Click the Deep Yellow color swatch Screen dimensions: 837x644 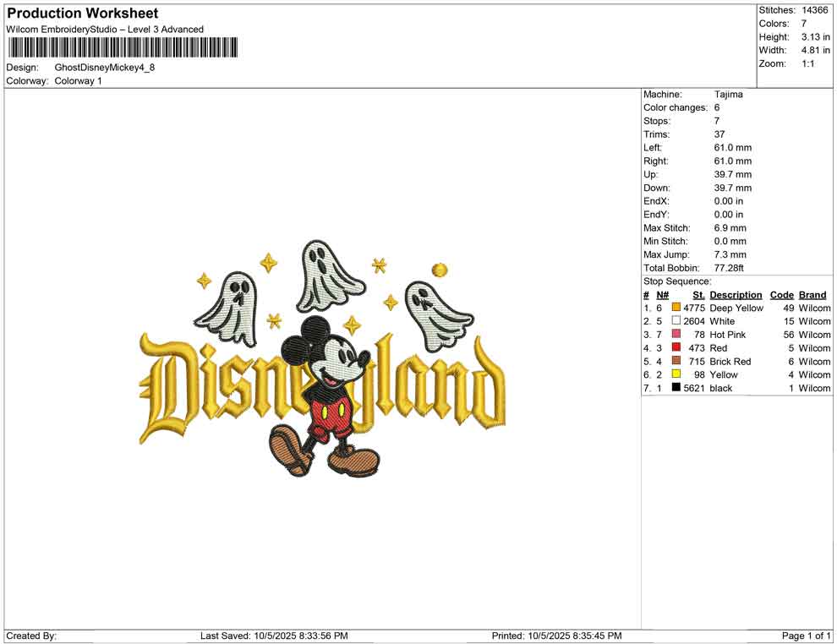coord(676,308)
